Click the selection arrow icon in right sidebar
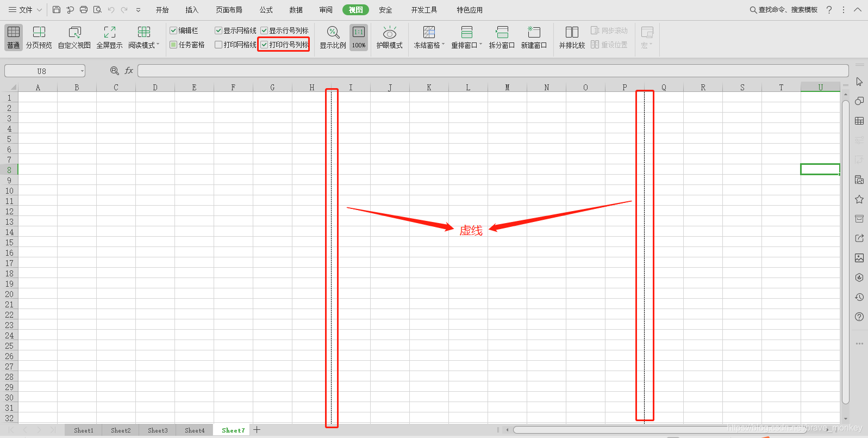Viewport: 868px width, 438px height. coord(859,82)
